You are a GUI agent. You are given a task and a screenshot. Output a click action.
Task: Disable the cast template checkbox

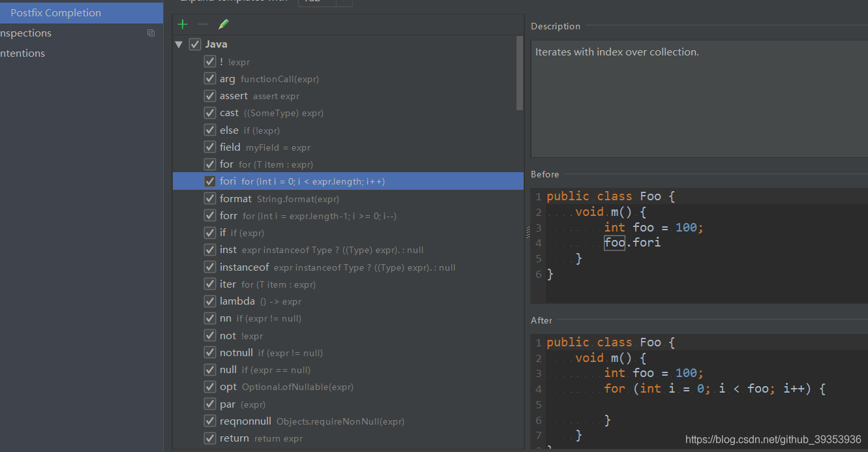coord(210,113)
